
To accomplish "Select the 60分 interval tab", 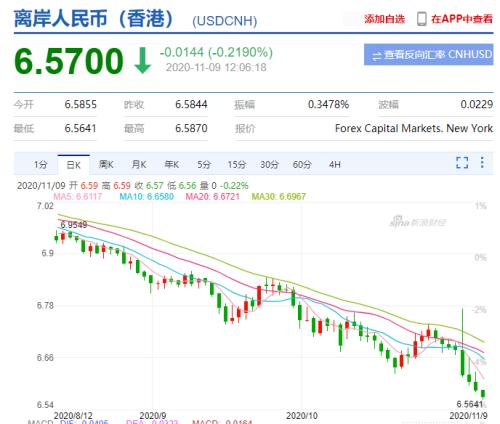I will click(302, 165).
